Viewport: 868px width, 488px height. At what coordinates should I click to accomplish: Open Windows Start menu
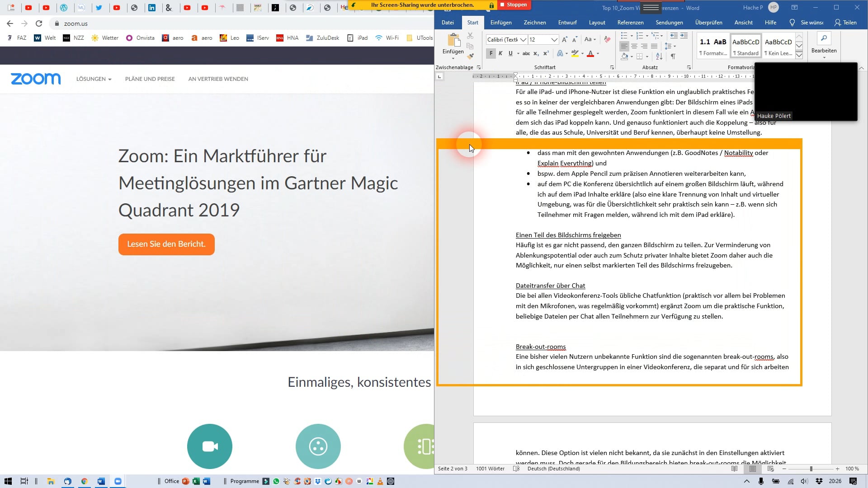point(8,481)
